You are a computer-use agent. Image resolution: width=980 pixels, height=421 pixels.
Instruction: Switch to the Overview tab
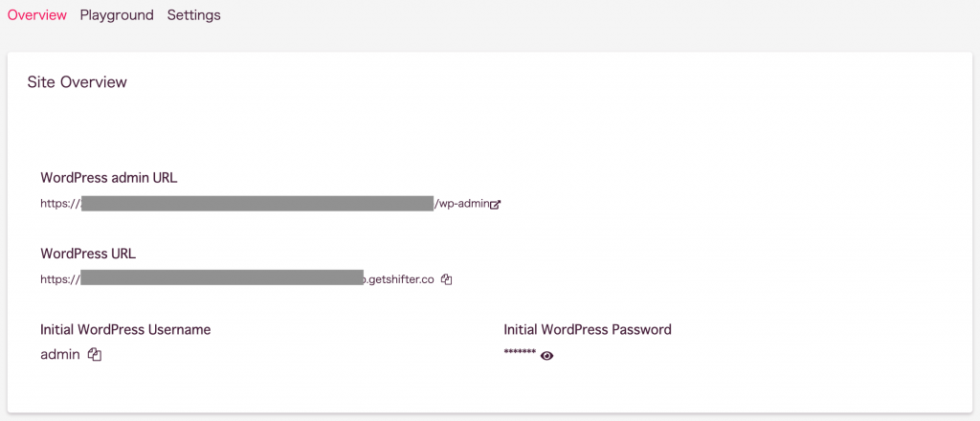37,15
